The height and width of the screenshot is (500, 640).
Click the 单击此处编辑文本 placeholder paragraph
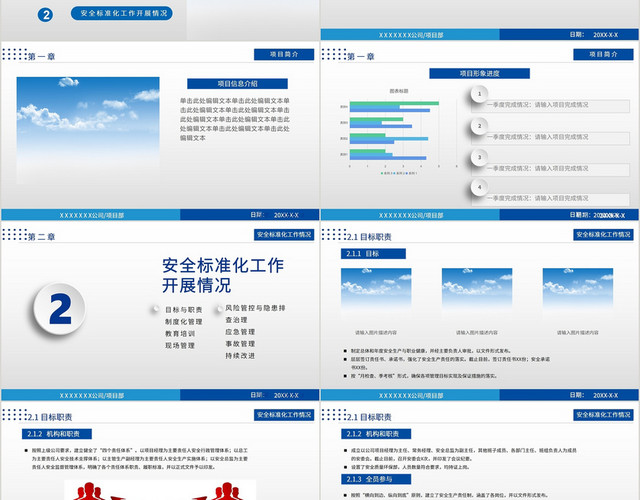coord(235,119)
